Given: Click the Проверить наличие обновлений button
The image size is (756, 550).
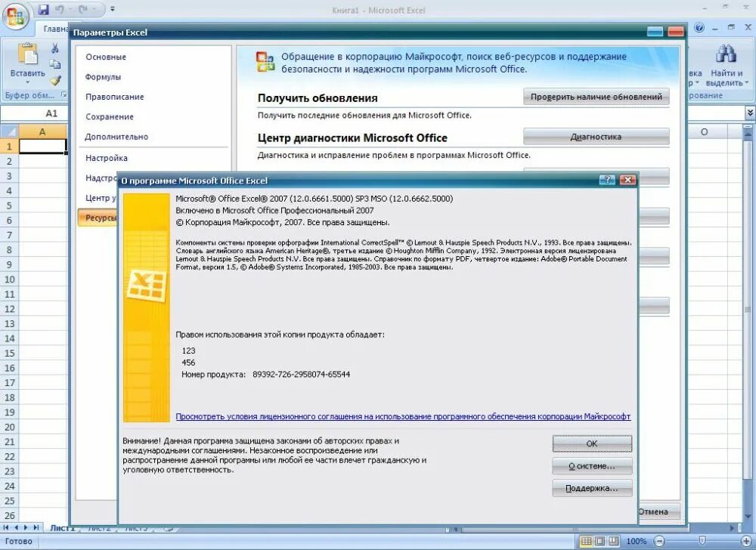Looking at the screenshot, I should click(x=596, y=96).
